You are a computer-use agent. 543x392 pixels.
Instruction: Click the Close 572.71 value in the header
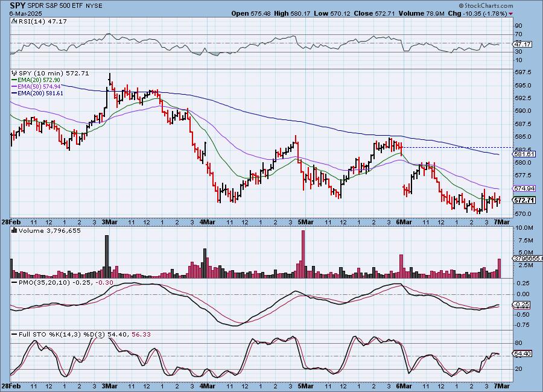click(374, 13)
